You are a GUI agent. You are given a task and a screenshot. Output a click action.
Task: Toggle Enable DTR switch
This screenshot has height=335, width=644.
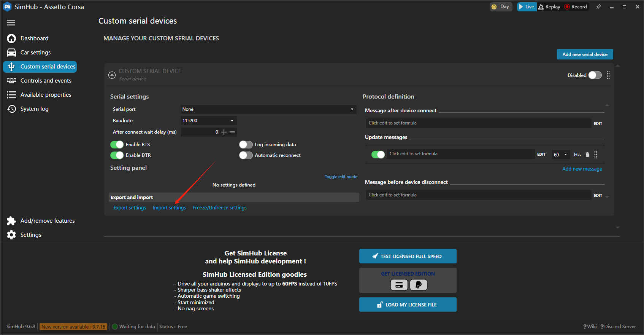coord(117,155)
